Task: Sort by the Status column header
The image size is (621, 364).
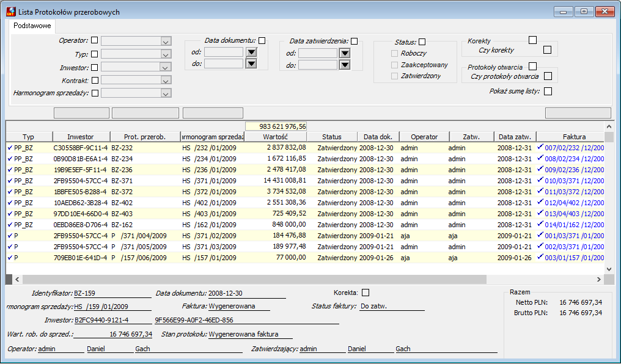Action: (332, 137)
